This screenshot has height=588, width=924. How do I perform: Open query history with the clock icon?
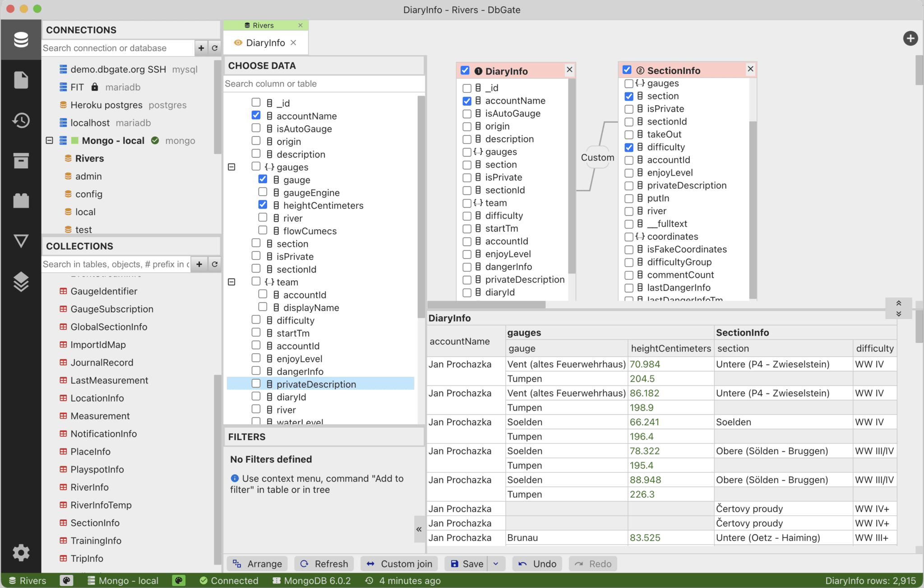[x=21, y=120]
